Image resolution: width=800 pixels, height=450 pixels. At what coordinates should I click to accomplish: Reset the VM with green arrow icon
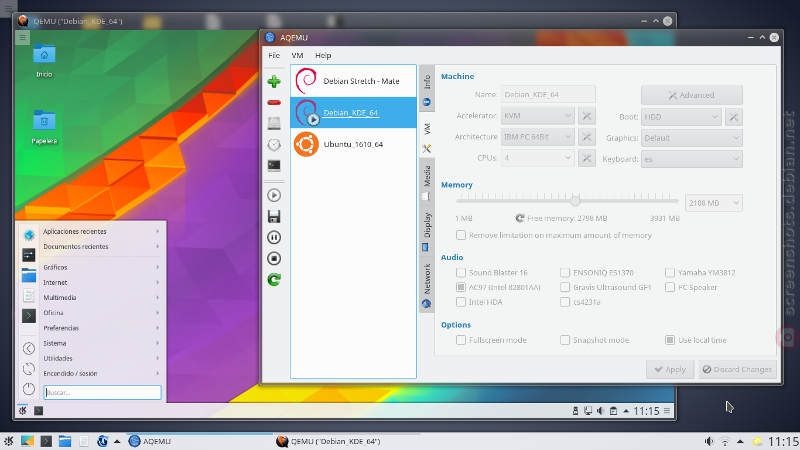[274, 280]
